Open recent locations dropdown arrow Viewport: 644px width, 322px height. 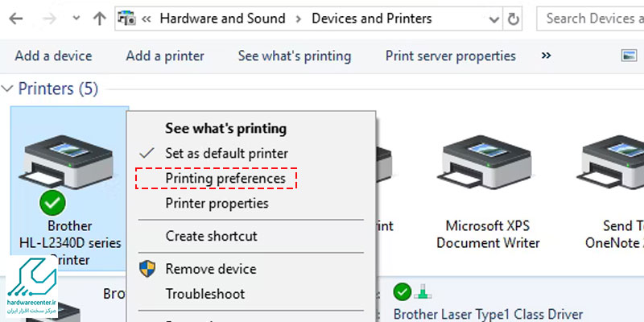(x=76, y=19)
